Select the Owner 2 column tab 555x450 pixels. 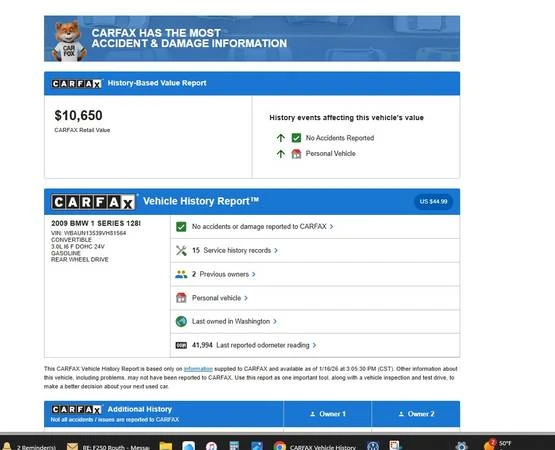coord(416,414)
